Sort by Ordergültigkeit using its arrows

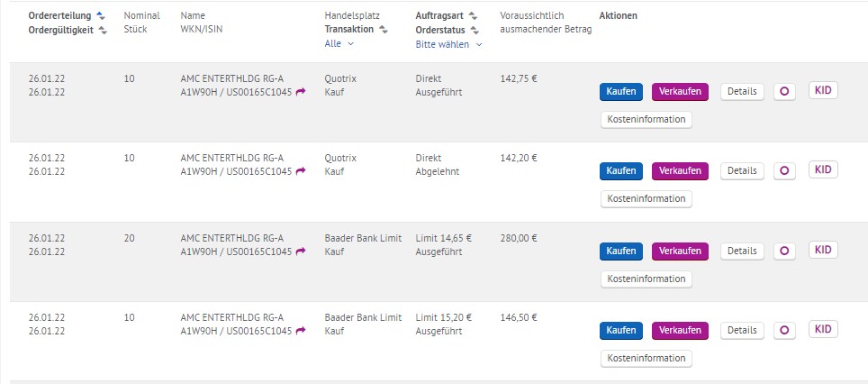[x=103, y=30]
